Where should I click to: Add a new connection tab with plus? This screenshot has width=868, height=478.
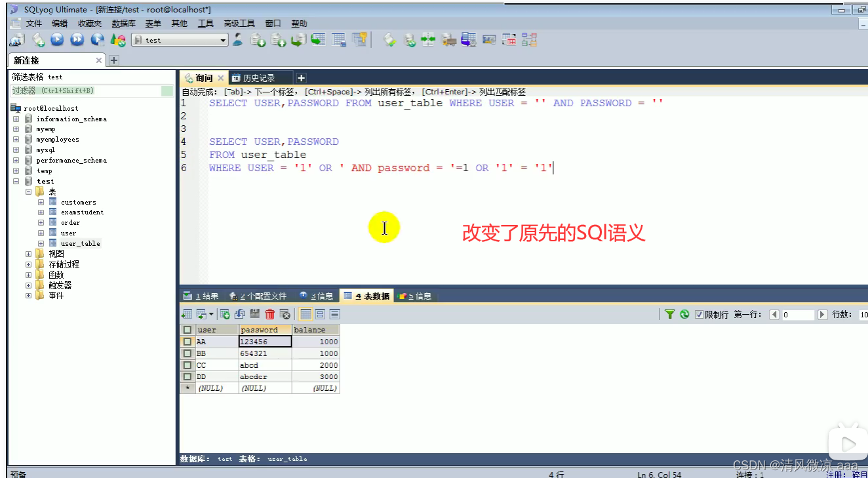113,60
